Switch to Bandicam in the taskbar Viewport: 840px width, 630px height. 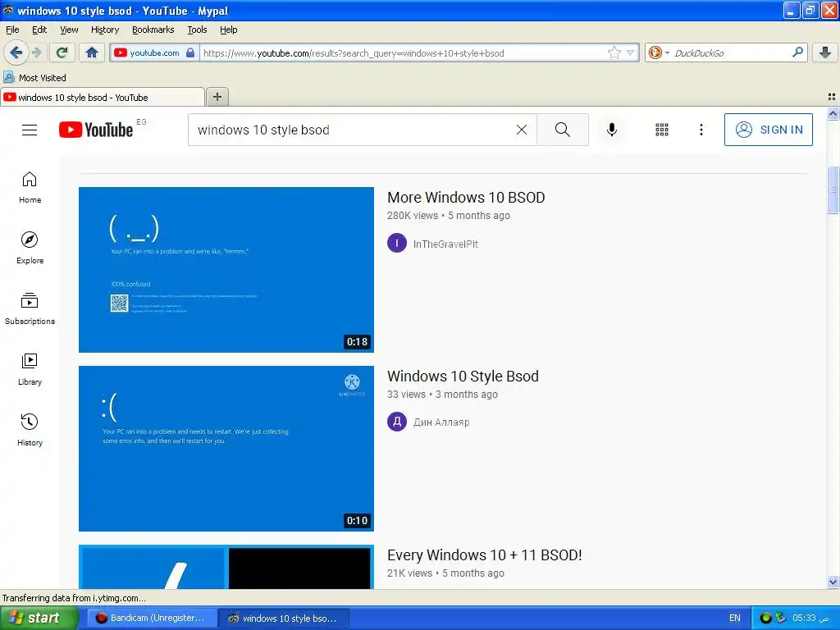(152, 618)
